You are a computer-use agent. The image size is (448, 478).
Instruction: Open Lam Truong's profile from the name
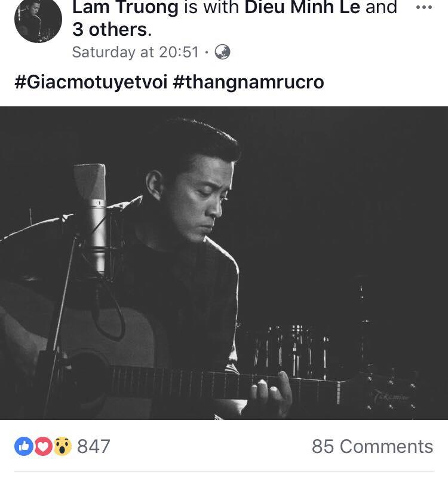(x=125, y=8)
